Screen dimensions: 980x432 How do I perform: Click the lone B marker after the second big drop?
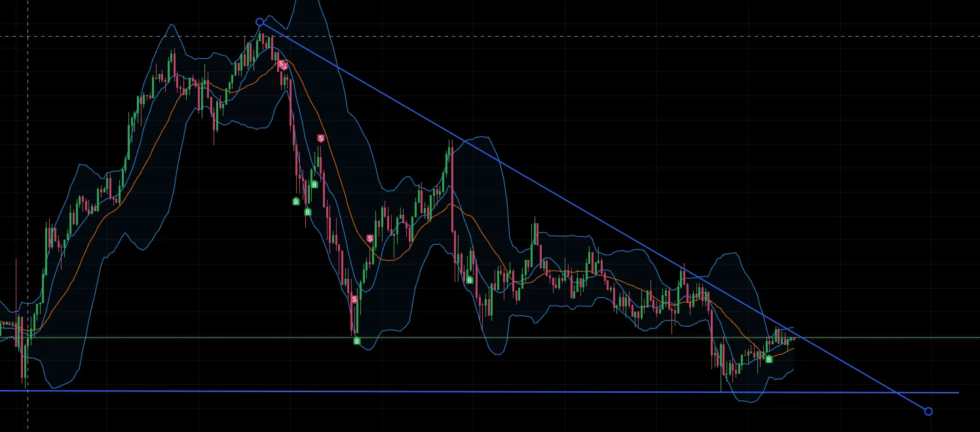point(470,280)
